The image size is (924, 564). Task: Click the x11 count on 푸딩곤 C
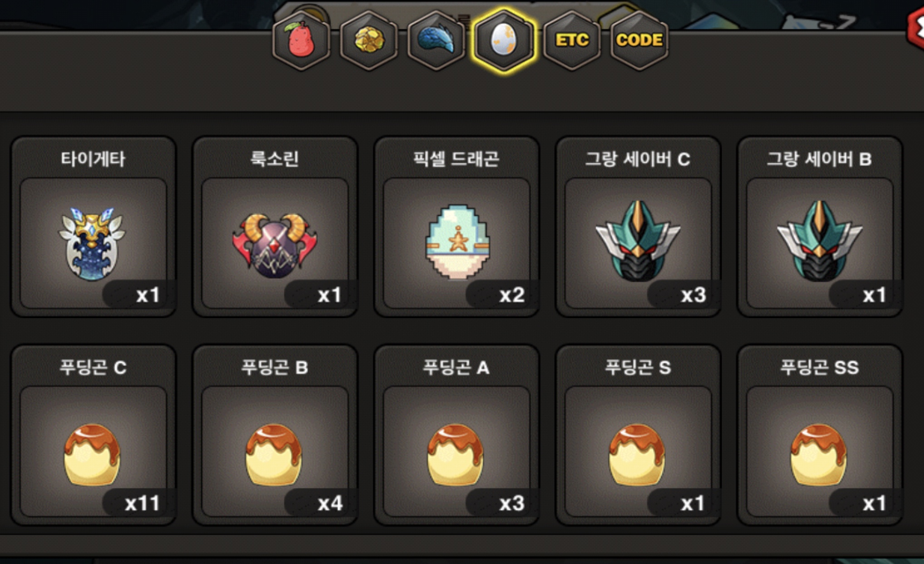(x=142, y=503)
